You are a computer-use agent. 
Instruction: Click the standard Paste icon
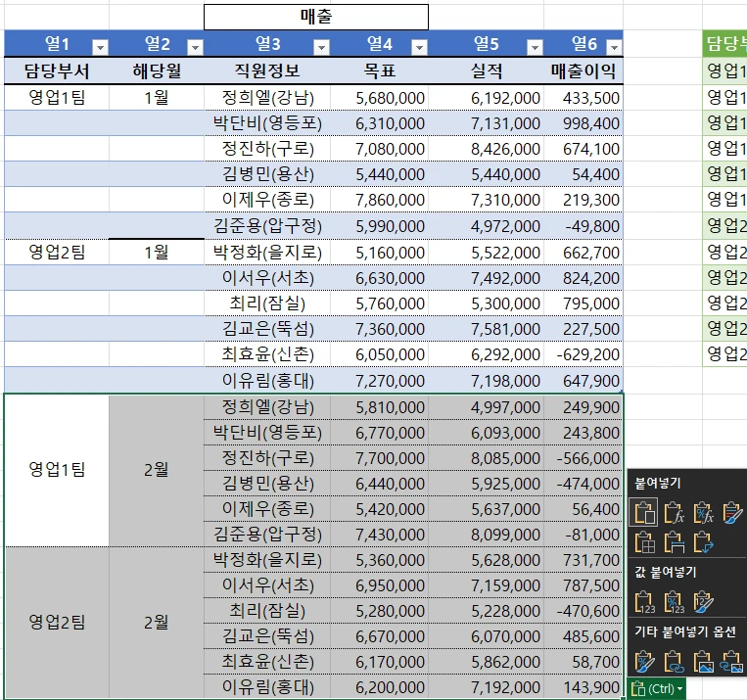pos(644,511)
